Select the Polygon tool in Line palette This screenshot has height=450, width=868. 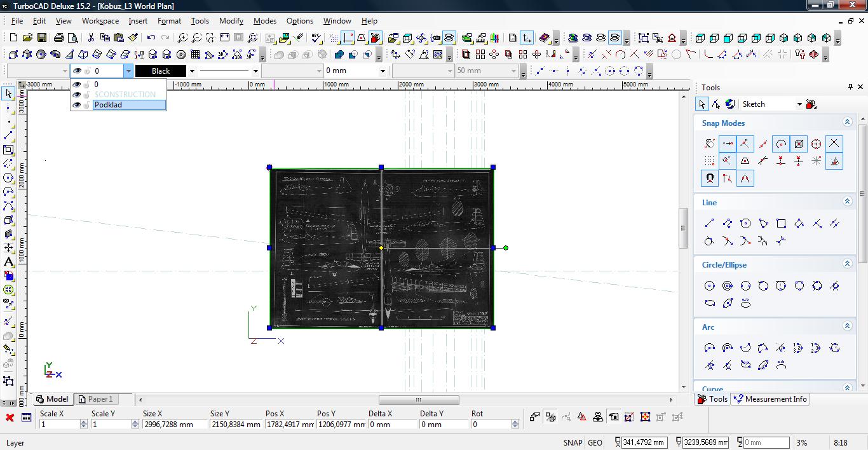(745, 223)
